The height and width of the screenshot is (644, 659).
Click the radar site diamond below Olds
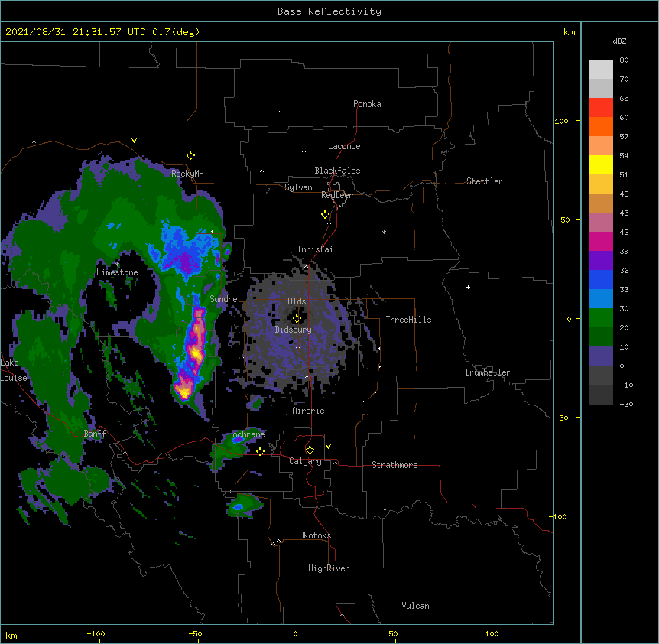tap(297, 319)
